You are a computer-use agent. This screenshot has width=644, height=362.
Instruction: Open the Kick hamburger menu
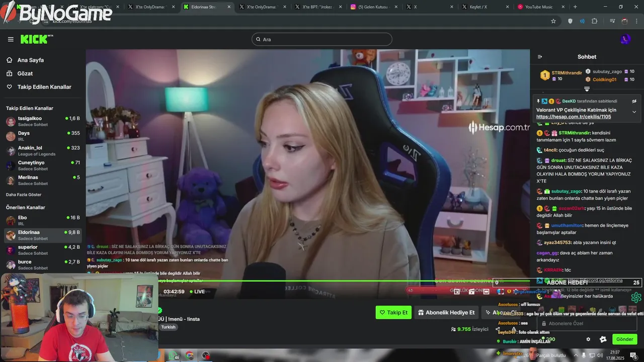[x=11, y=39]
